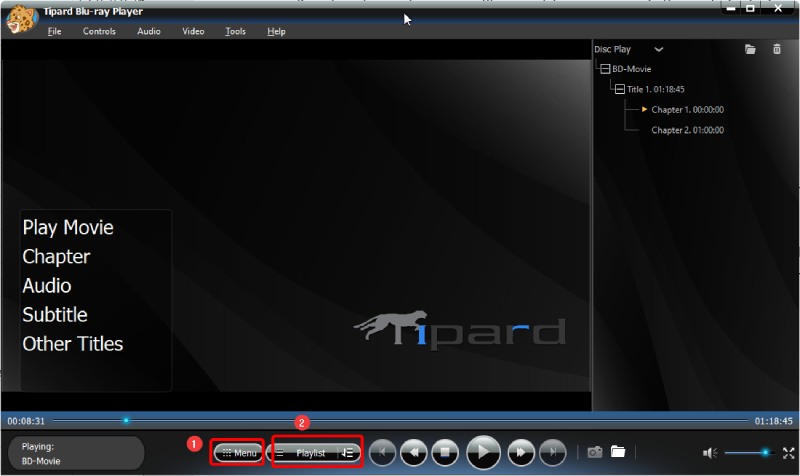
Task: Collapse the BD-Movie tree node
Action: 605,69
